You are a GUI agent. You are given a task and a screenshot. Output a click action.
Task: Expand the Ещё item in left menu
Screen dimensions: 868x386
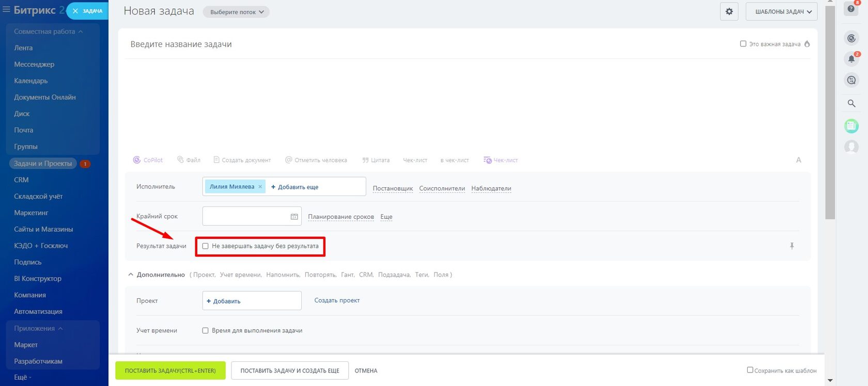22,377
